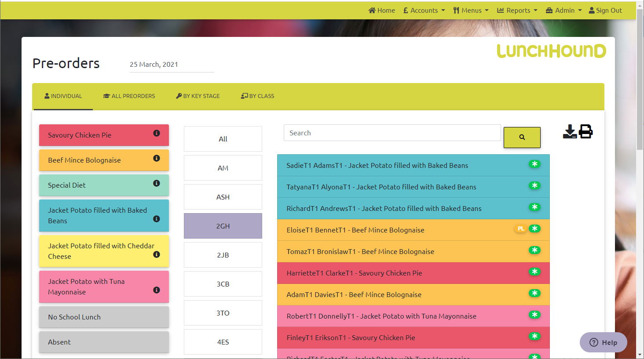Click the magnifying glass search button
Screen dimensions: 644x359
tap(522, 138)
